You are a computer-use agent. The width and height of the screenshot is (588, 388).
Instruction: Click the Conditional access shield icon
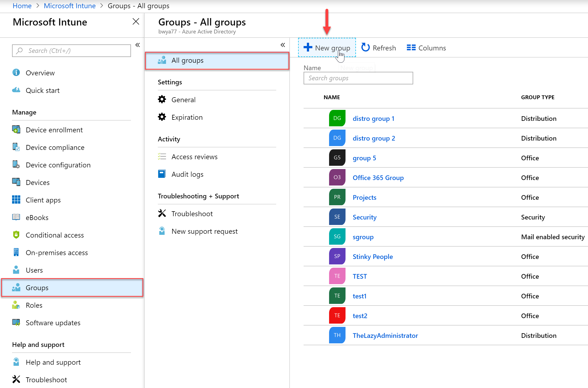[x=16, y=235]
